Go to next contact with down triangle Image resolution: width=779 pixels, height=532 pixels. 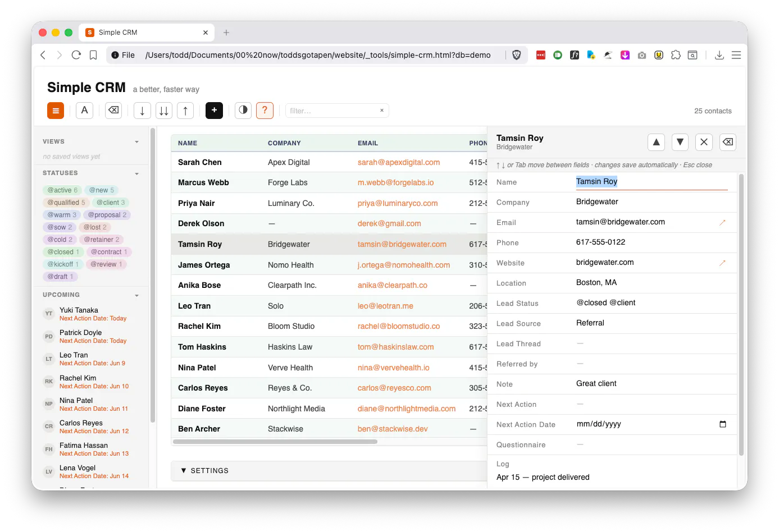(x=680, y=142)
